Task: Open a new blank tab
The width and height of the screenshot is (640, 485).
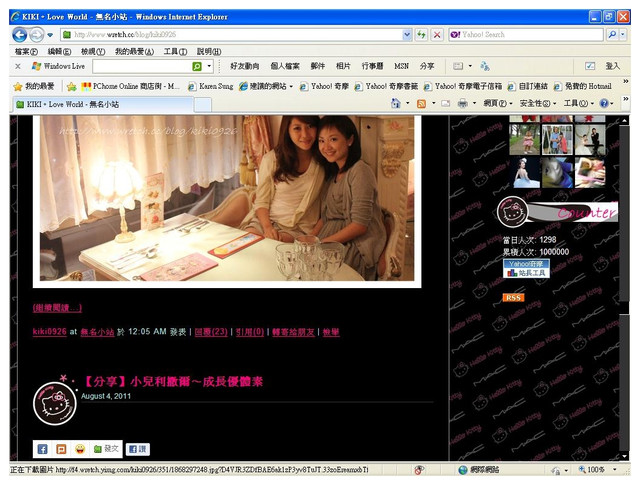Action: pyautogui.click(x=202, y=105)
